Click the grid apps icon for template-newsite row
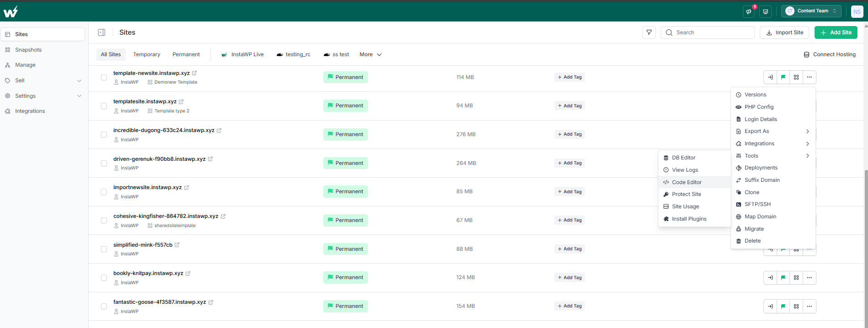 click(x=796, y=77)
